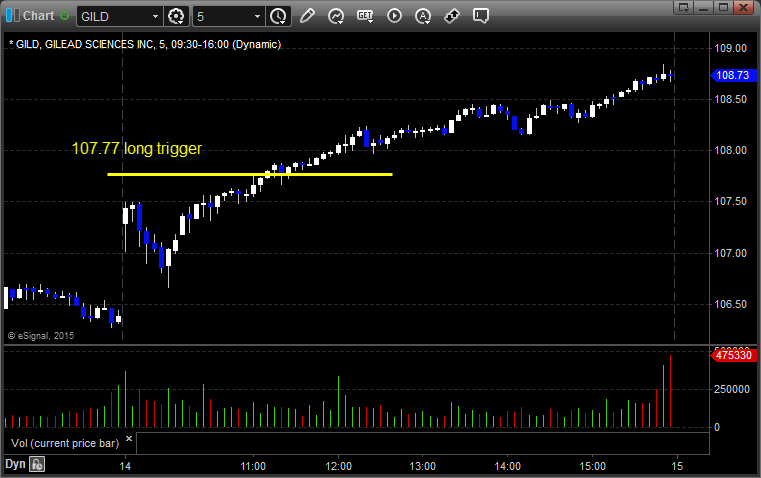Open the GILD symbol dropdown
Viewport: 761px width, 478px height.
[x=155, y=16]
